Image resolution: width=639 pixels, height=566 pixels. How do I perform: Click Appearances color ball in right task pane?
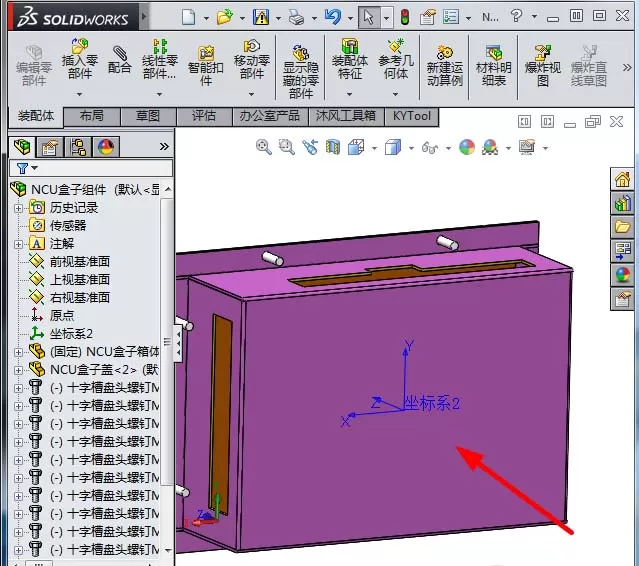click(x=622, y=275)
